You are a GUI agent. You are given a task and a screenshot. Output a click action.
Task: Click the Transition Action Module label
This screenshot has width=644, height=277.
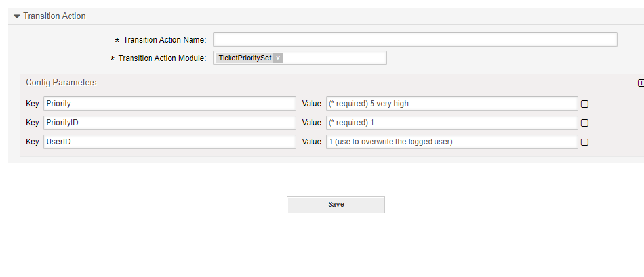click(161, 59)
